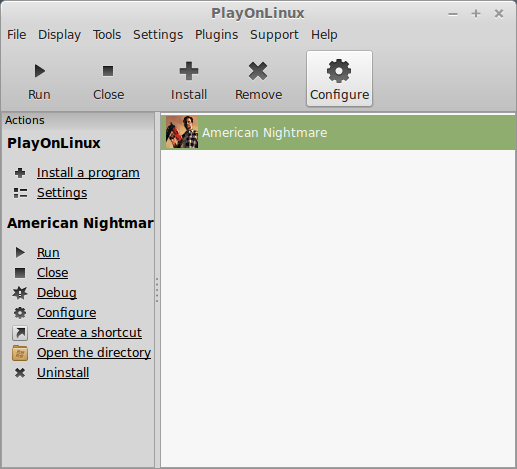The height and width of the screenshot is (469, 517).
Task: Open the Plugins menu
Action: point(217,35)
